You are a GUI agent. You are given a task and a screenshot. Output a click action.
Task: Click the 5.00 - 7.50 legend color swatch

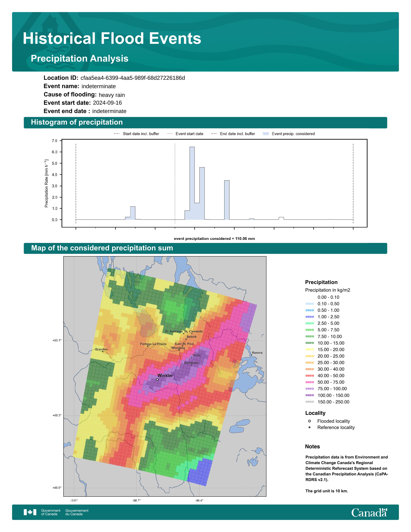point(310,330)
